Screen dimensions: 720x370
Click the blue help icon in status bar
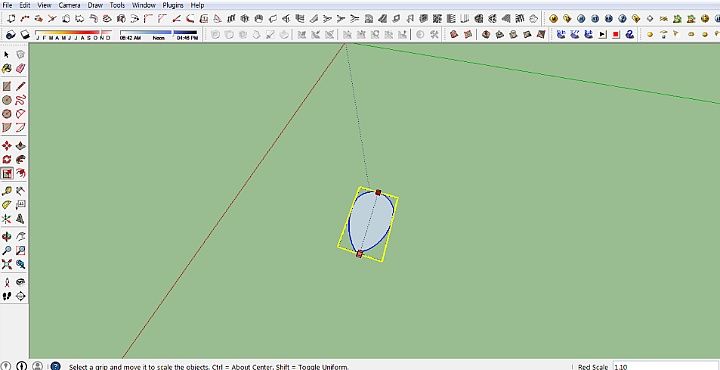tap(55, 366)
